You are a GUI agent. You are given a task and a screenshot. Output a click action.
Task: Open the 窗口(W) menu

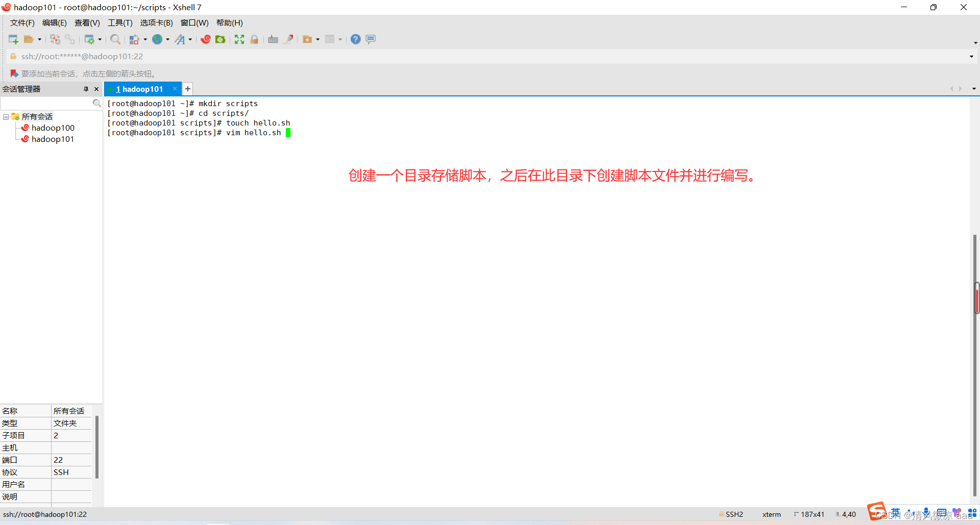coord(194,23)
